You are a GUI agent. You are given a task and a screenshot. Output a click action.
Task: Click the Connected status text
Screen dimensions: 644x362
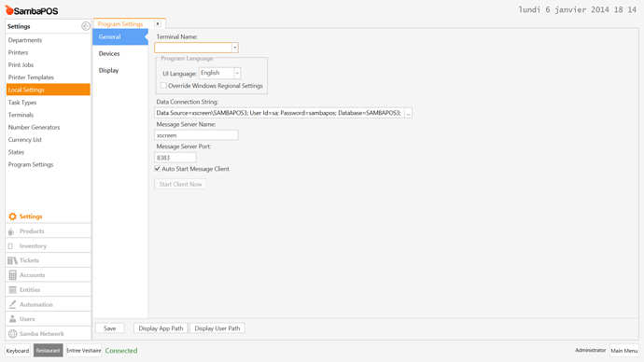[x=121, y=351]
